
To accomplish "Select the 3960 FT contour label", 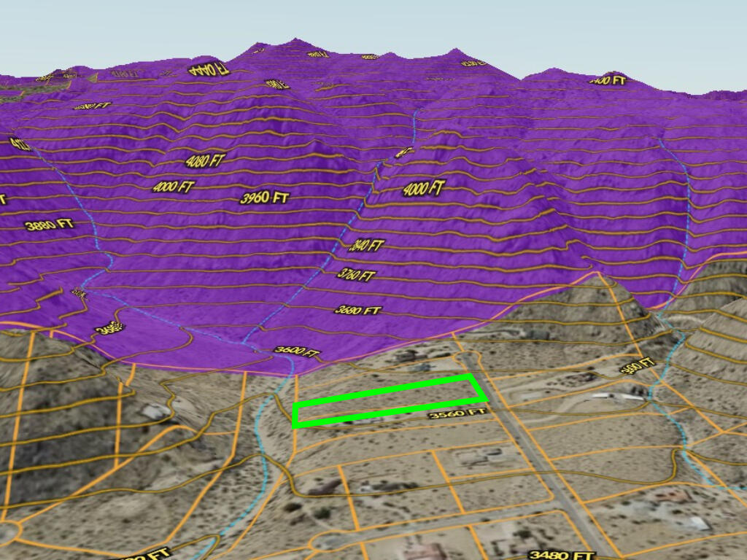I will click(x=264, y=197).
